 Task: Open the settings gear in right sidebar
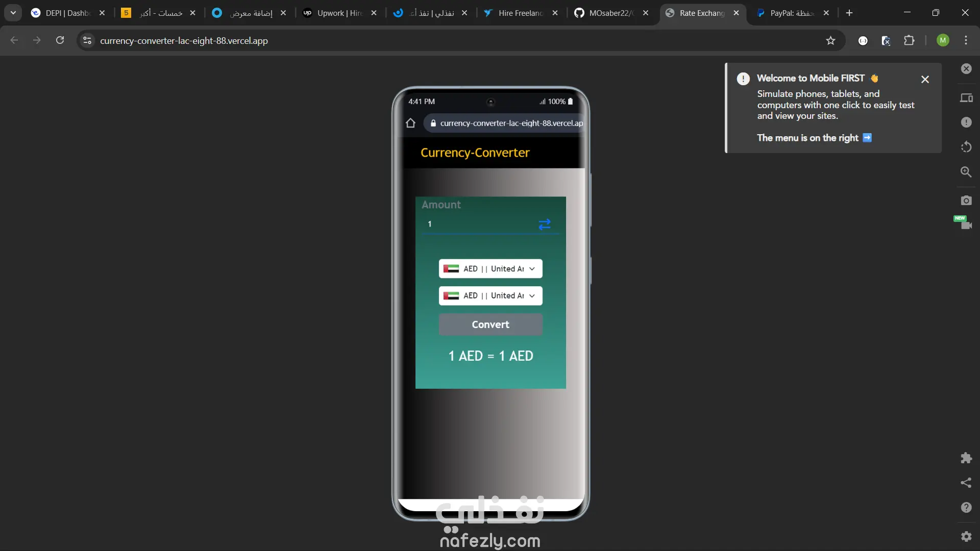(966, 536)
